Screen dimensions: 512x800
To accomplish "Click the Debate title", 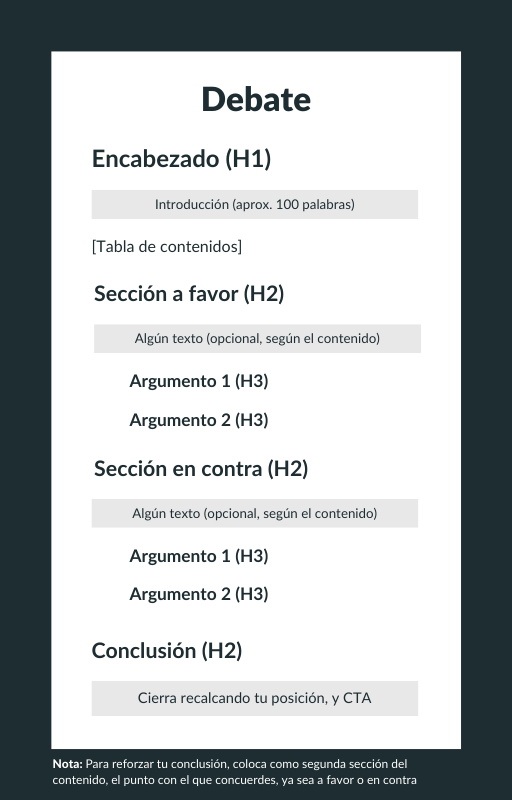I will [x=256, y=99].
